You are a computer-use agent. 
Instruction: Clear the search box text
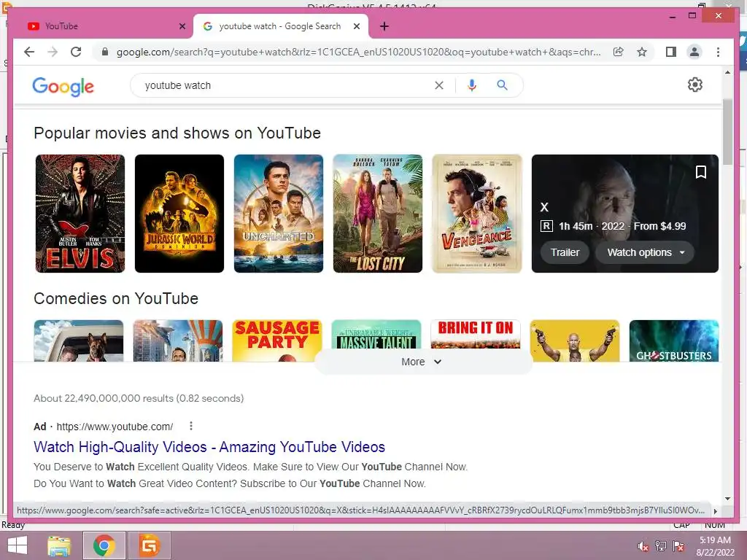438,85
